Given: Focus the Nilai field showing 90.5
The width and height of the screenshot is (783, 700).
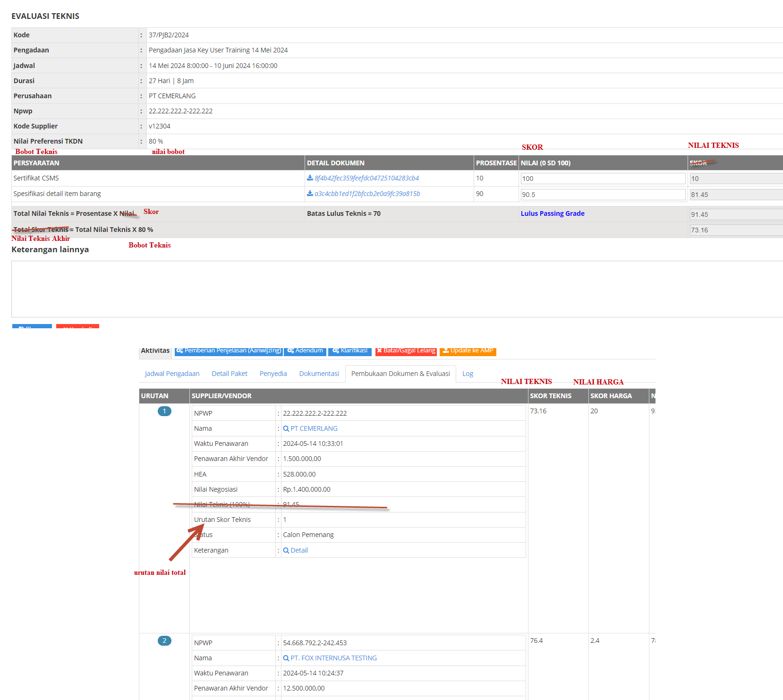Looking at the screenshot, I should 603,195.
